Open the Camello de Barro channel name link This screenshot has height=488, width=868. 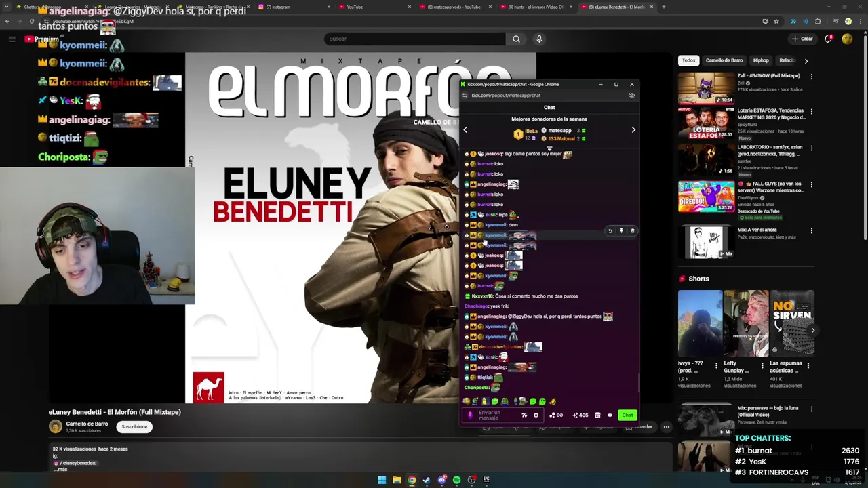point(87,424)
